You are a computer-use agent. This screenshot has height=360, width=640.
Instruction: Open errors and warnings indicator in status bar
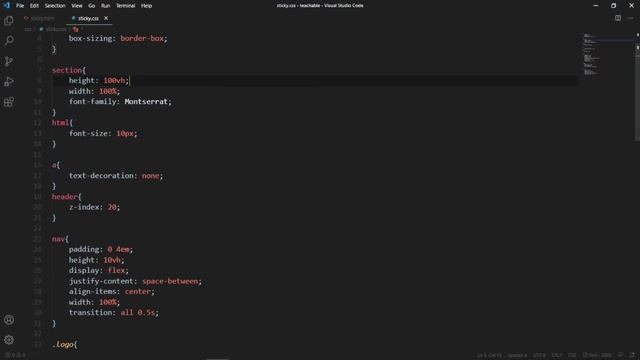coord(16,355)
